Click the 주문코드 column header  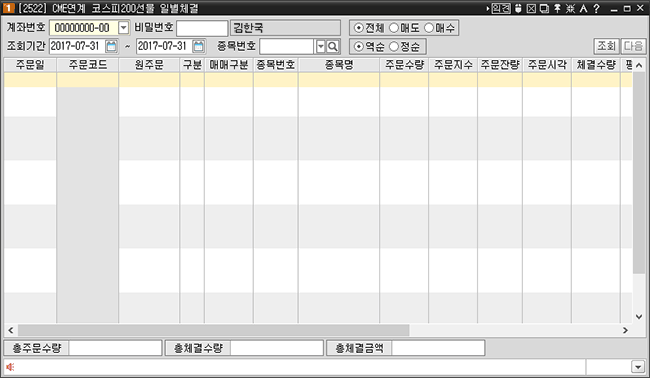click(88, 65)
